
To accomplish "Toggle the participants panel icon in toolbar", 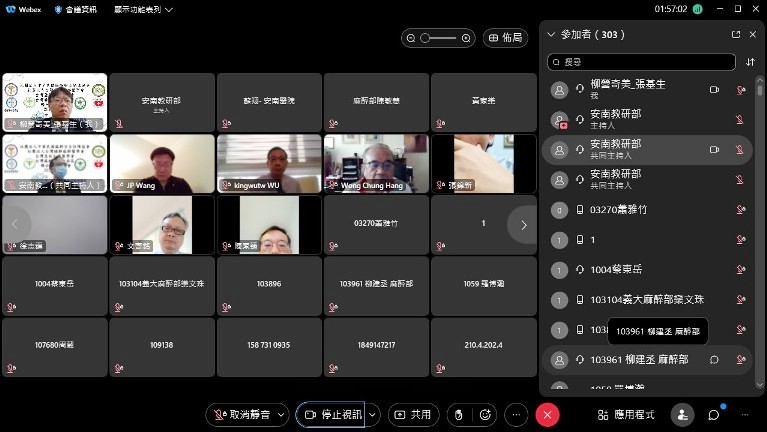I will (x=683, y=414).
